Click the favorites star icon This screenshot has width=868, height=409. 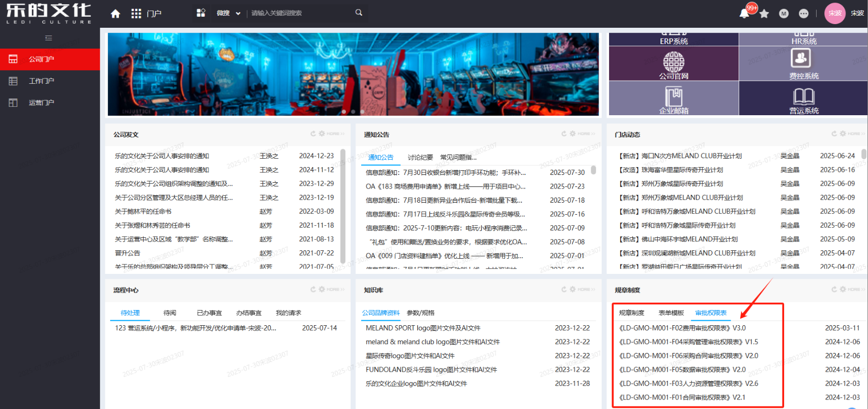[x=764, y=14]
